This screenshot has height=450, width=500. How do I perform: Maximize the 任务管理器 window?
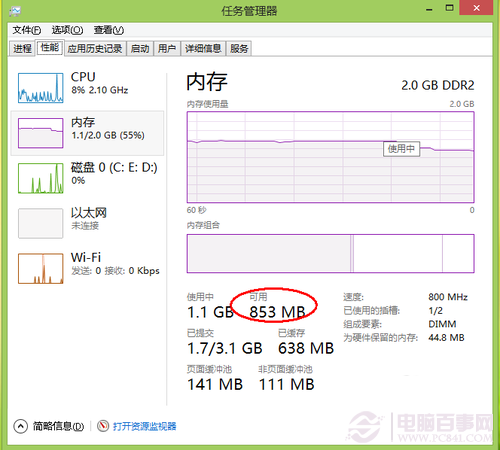tap(450, 8)
